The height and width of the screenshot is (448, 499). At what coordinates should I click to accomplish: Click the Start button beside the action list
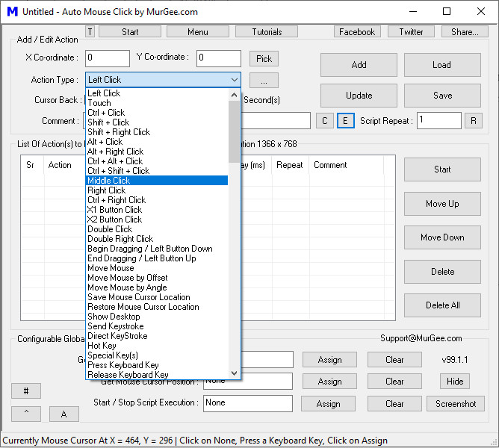[442, 169]
